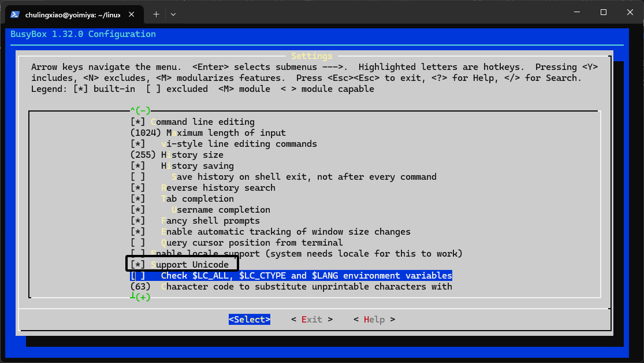The width and height of the screenshot is (644, 363).
Task: Click the ^(-) scroll-up indicator
Action: point(140,110)
